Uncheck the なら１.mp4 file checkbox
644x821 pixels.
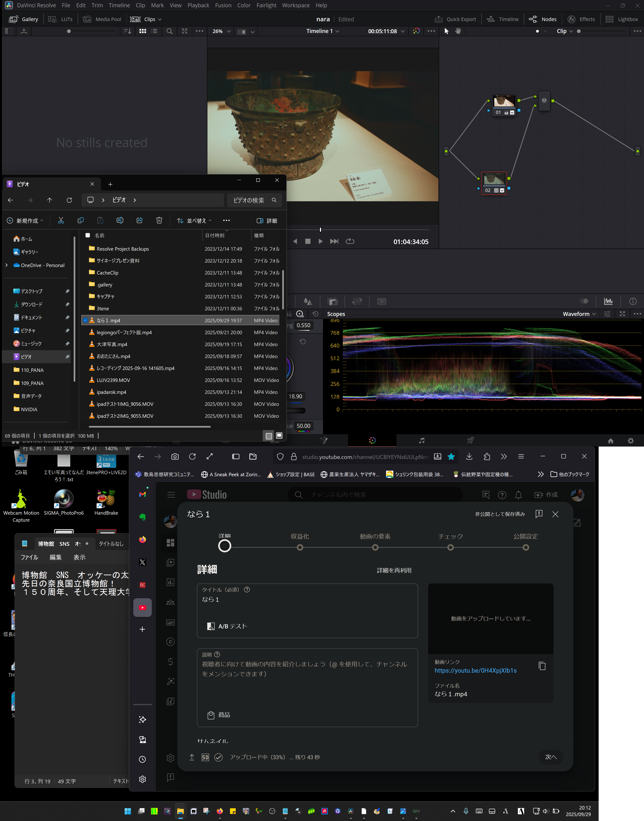[x=85, y=320]
